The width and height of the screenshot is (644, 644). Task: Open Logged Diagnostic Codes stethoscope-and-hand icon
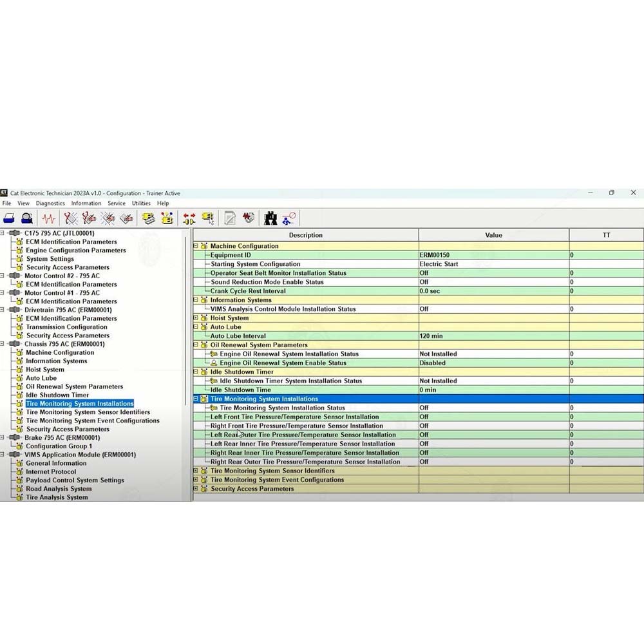[89, 218]
